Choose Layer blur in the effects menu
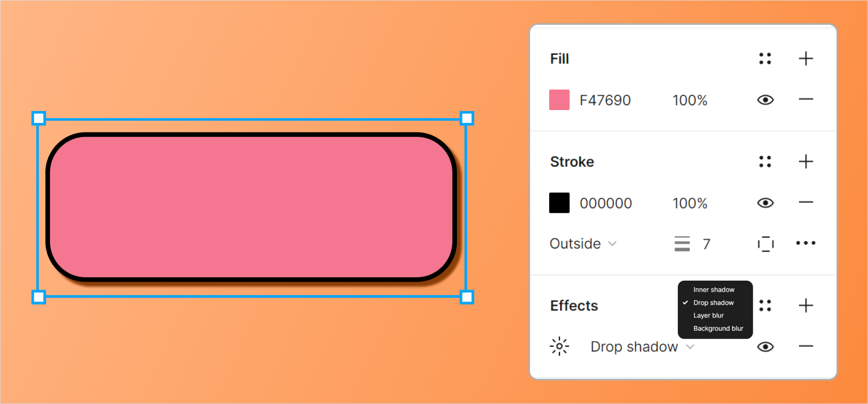Screen dimensions: 868x404 tap(708, 315)
